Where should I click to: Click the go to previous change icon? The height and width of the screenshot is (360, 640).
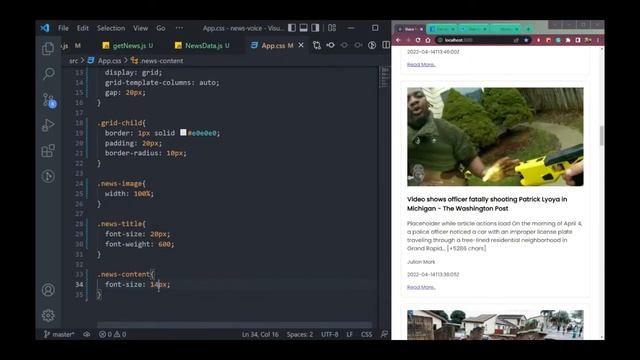click(331, 45)
